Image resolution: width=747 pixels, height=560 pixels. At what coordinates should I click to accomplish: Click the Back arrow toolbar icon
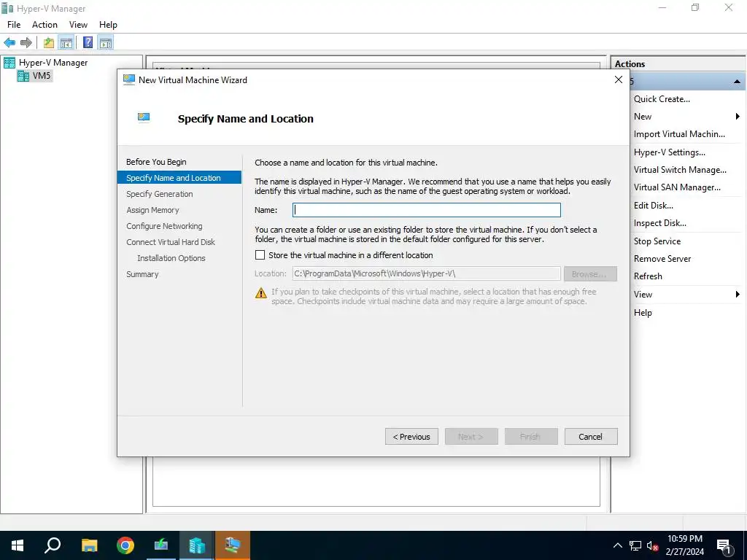point(9,42)
